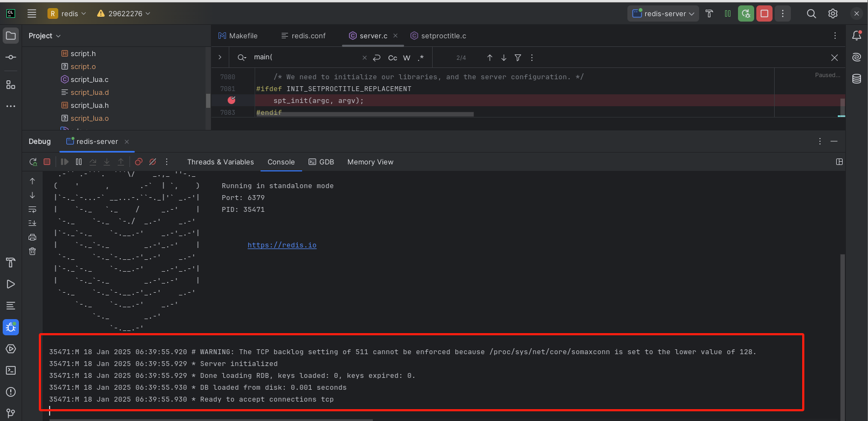The image size is (868, 421).
Task: Open the Notifications bell
Action: 857,36
